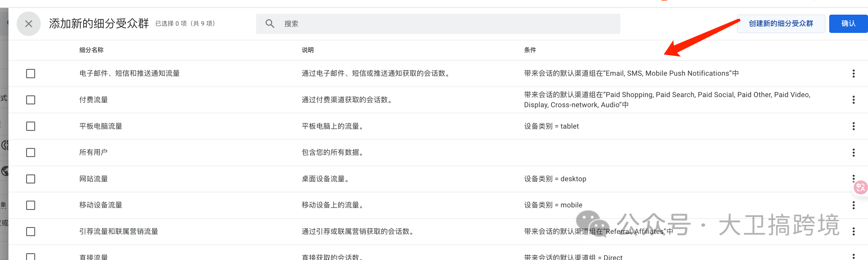Expand the kebab menu for 移动设备流量
This screenshot has width=868, height=260.
pos(853,205)
